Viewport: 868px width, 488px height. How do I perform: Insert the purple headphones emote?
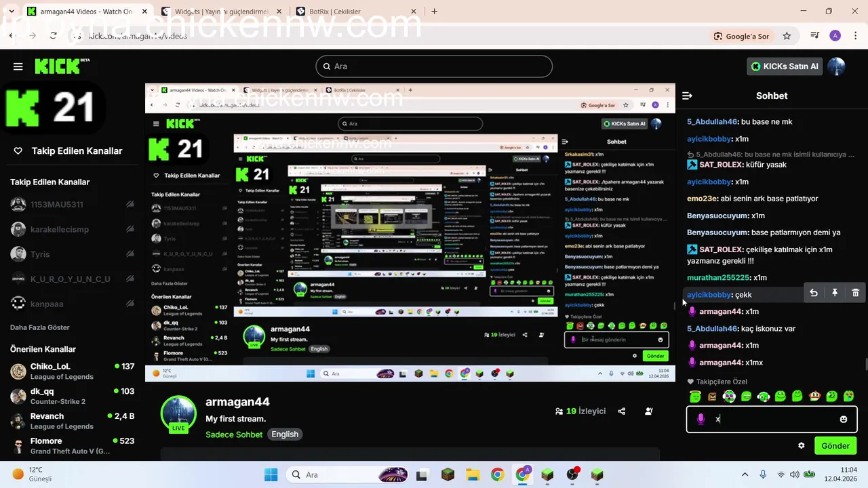(729, 396)
